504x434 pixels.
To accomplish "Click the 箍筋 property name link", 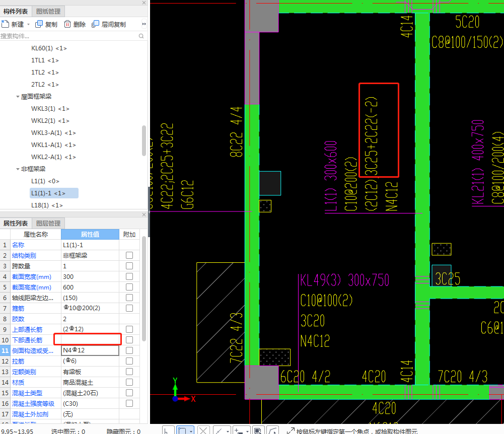I will [18, 308].
